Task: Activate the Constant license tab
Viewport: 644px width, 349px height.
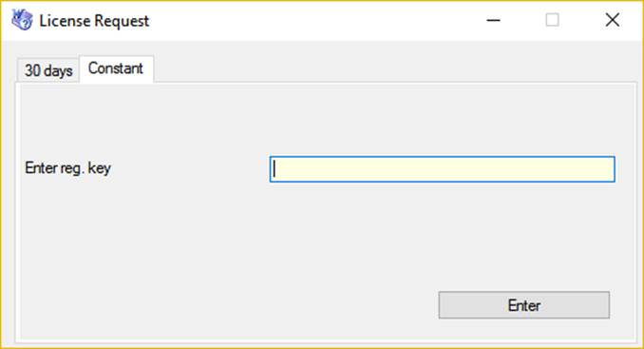Action: coord(116,68)
